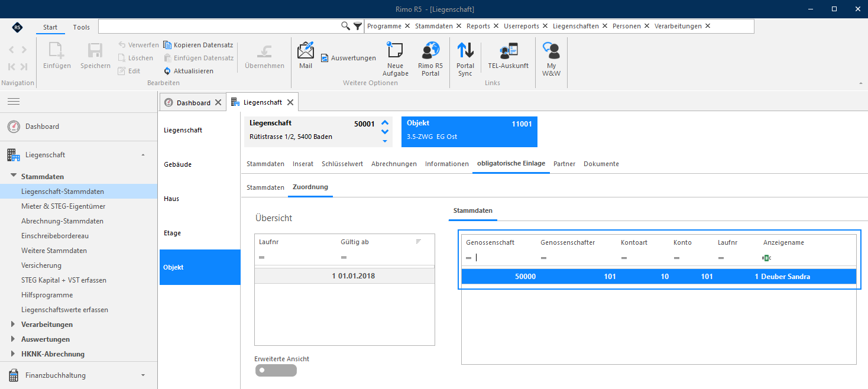The height and width of the screenshot is (389, 868).
Task: Click Kopieren Datensatz in the ribbon
Action: 198,45
